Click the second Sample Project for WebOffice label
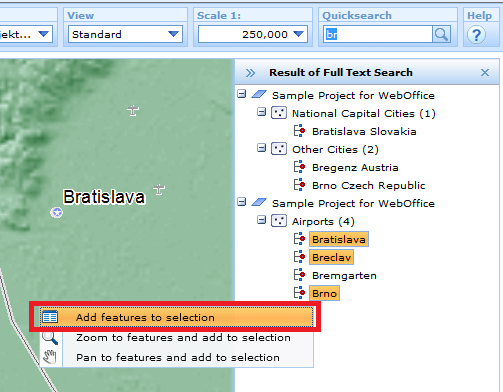Viewport: 503px width, 392px height. tap(353, 203)
